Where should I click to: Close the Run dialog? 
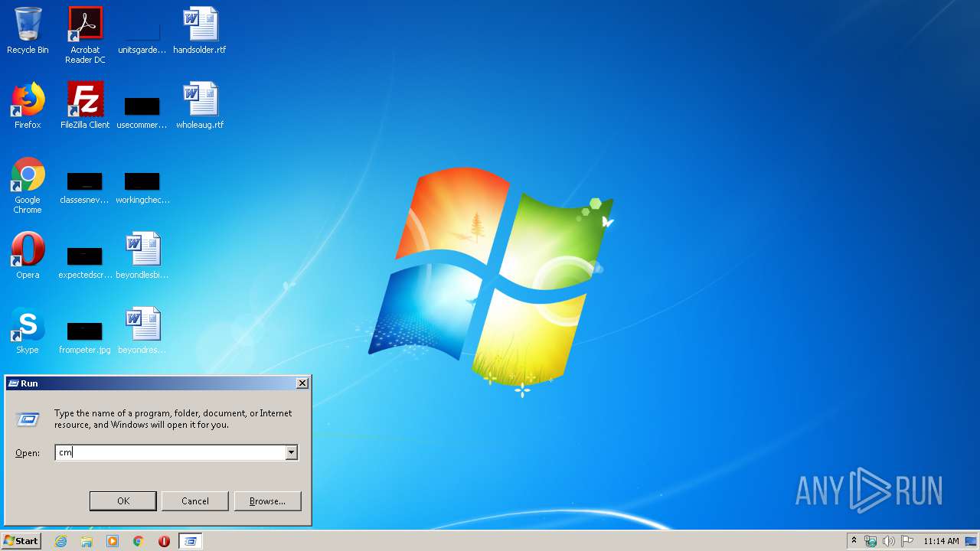pyautogui.click(x=302, y=383)
